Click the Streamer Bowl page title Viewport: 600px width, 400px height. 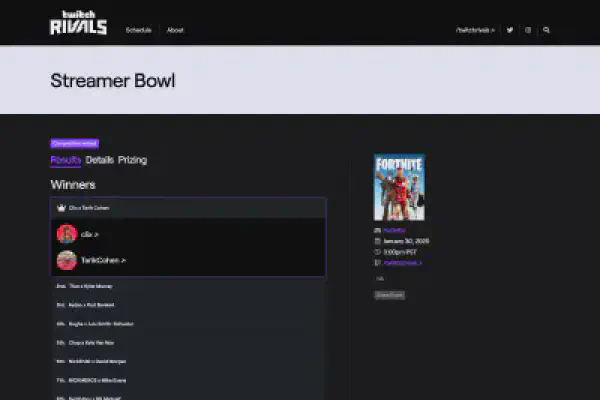point(113,80)
